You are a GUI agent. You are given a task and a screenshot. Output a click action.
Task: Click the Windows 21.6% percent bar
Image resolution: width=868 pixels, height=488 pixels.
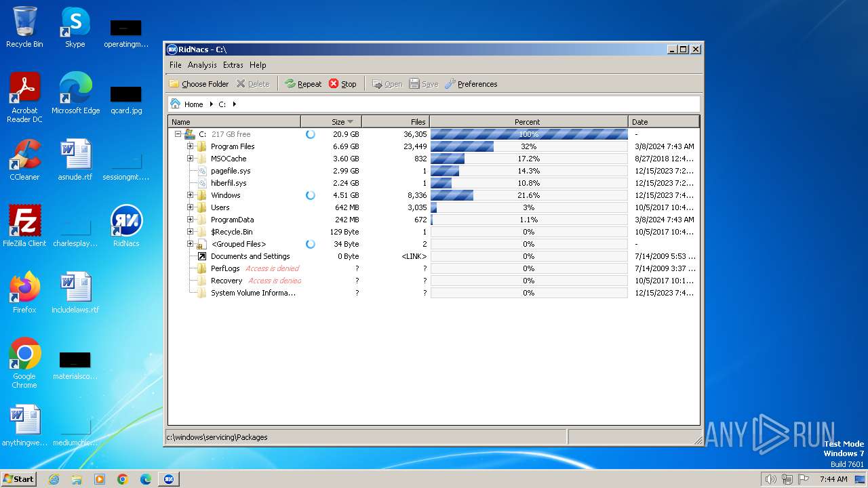point(529,195)
